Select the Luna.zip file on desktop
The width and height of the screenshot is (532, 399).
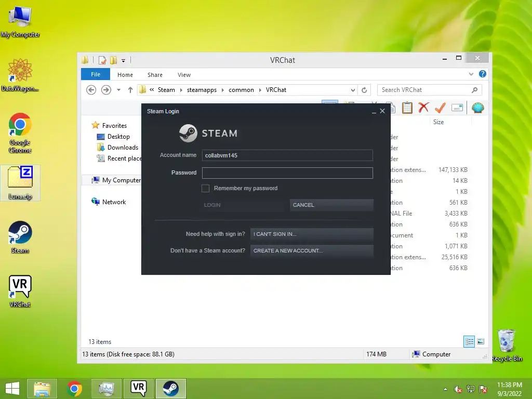[20, 183]
